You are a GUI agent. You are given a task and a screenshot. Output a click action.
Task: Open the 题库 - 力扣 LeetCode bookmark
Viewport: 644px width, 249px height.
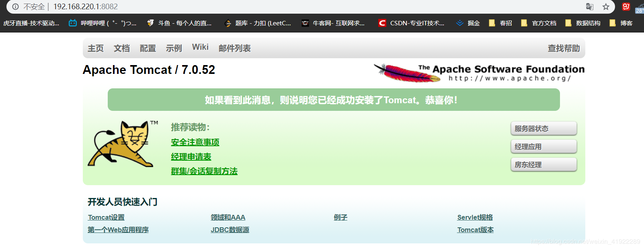(x=258, y=23)
